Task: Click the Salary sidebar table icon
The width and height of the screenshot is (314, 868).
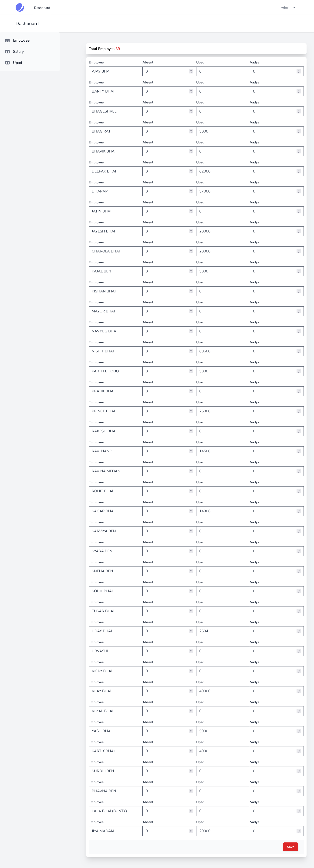Action: (7, 52)
